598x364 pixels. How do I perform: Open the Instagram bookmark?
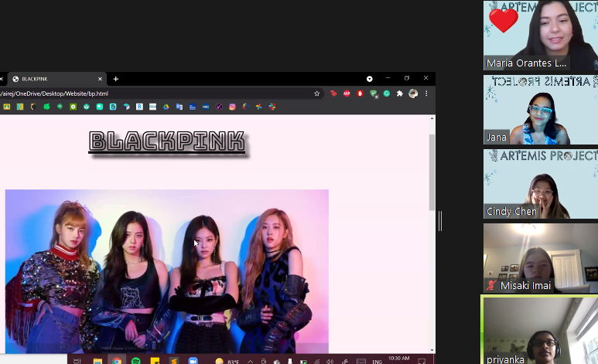232,107
